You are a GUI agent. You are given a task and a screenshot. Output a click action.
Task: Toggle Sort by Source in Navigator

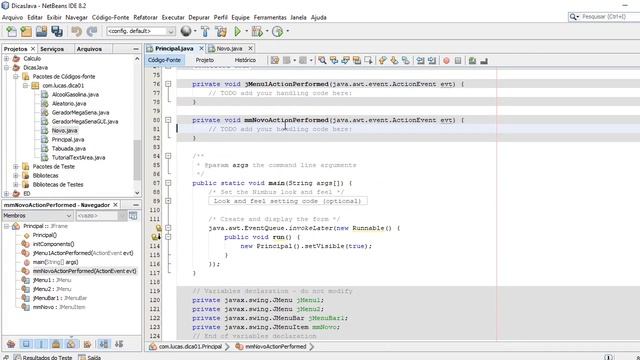[x=119, y=344]
